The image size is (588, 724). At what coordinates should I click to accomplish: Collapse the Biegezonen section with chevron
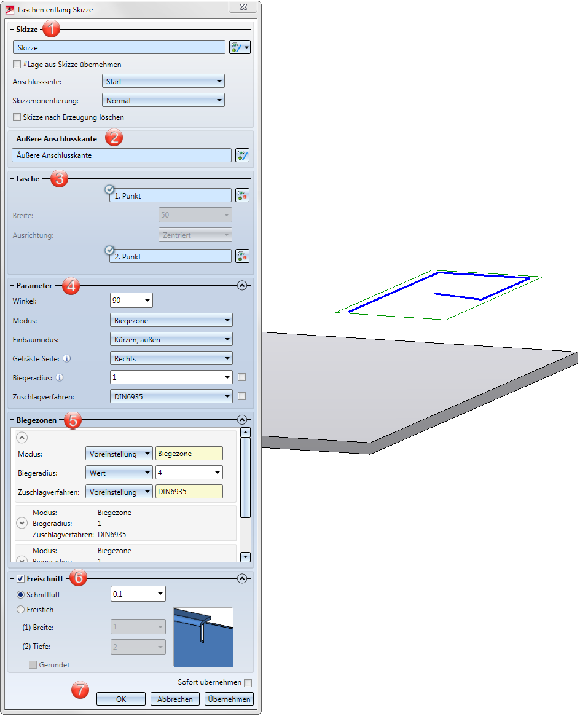pyautogui.click(x=242, y=420)
